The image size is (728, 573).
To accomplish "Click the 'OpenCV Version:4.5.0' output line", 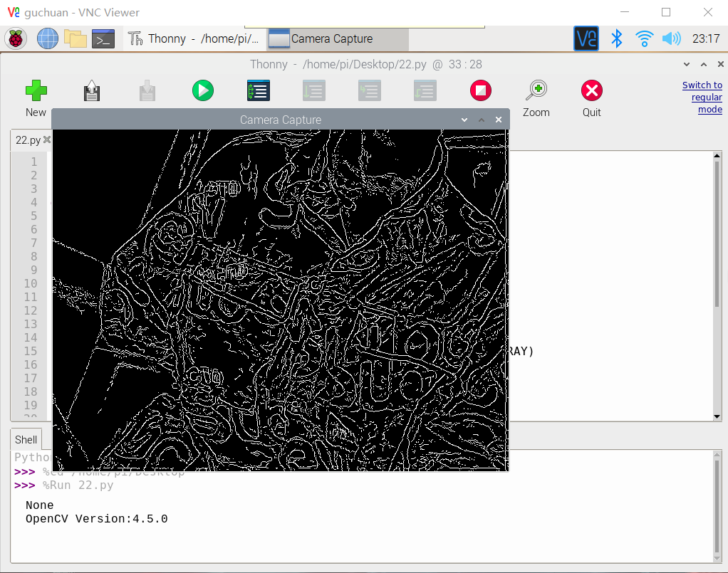I will click(x=97, y=519).
